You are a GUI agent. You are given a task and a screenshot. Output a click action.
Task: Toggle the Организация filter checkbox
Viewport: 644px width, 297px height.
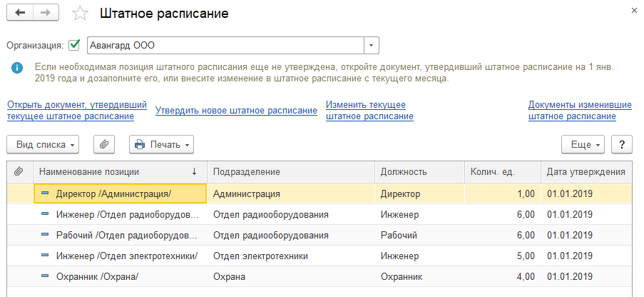(74, 46)
